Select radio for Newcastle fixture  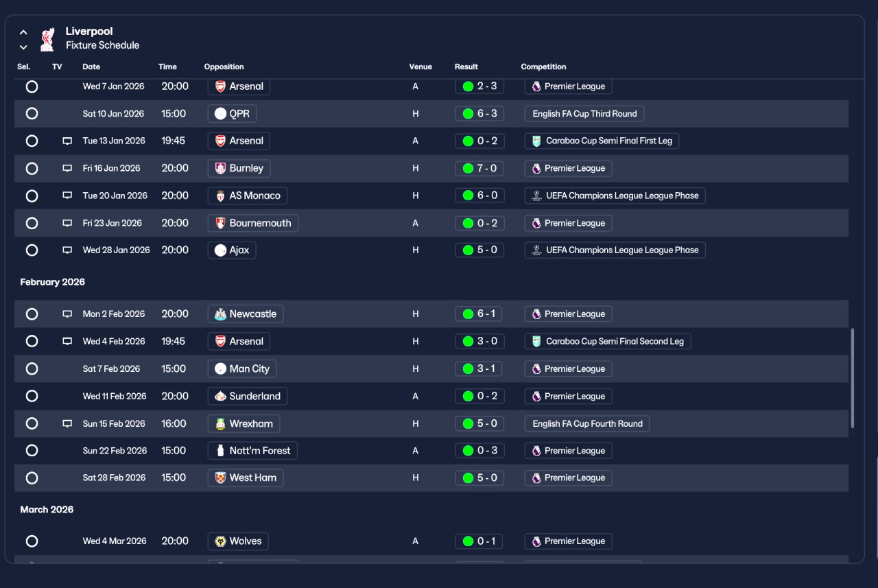[32, 314]
